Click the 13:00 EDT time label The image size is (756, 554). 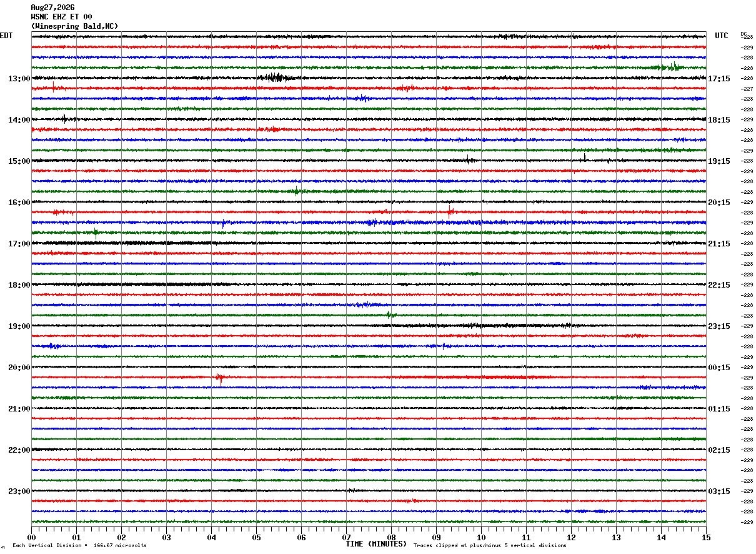point(19,79)
